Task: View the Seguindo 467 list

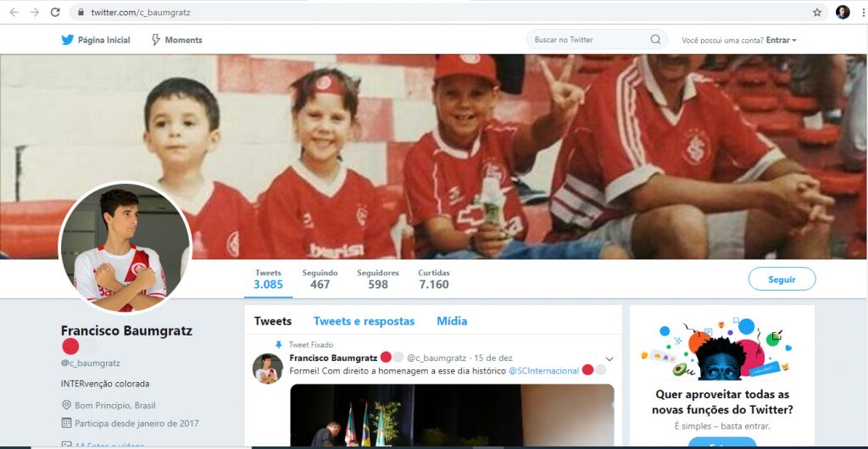Action: [x=320, y=280]
